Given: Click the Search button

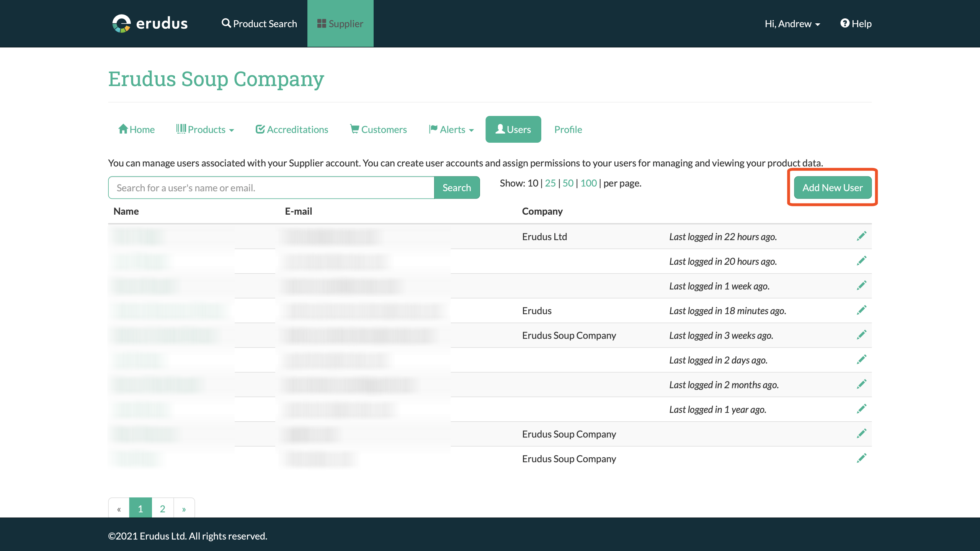Looking at the screenshot, I should [457, 187].
